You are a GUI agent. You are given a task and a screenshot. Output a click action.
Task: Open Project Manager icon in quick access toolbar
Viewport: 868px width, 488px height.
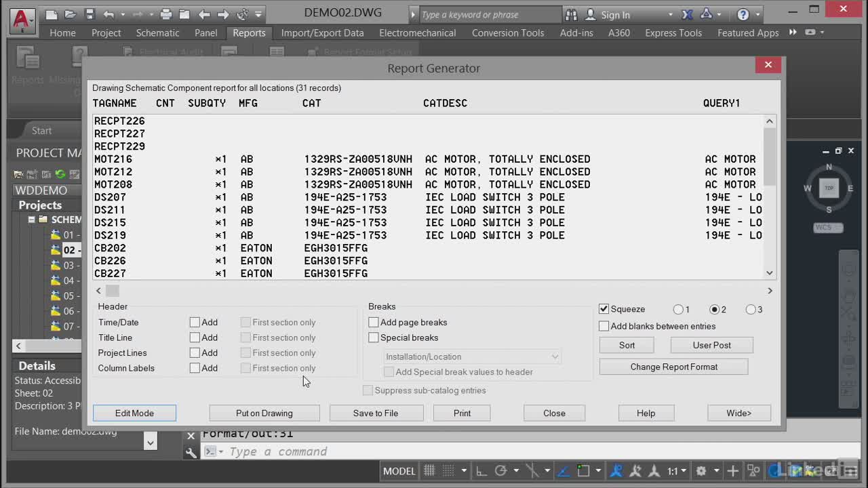pyautogui.click(x=184, y=14)
